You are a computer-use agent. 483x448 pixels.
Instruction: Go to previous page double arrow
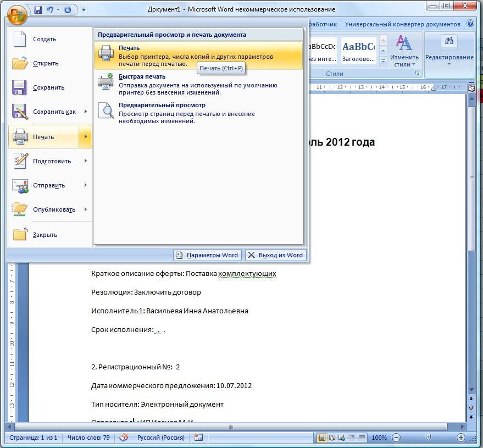[471, 399]
